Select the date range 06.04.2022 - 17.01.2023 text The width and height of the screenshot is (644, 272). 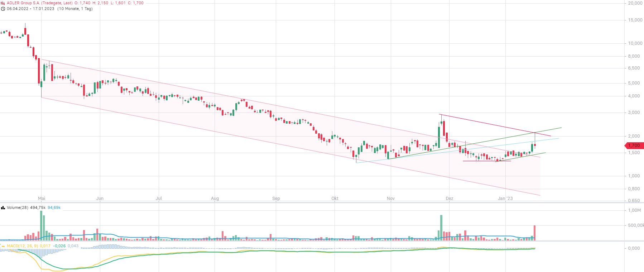[30, 9]
